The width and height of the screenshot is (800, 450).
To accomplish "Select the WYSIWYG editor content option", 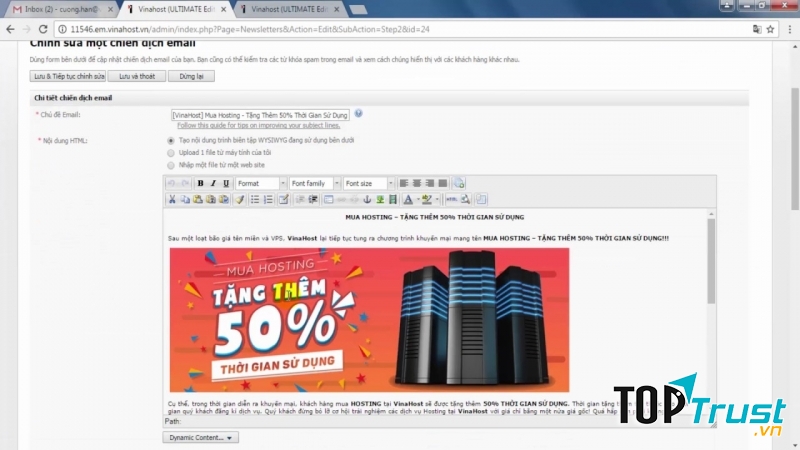I will point(171,140).
